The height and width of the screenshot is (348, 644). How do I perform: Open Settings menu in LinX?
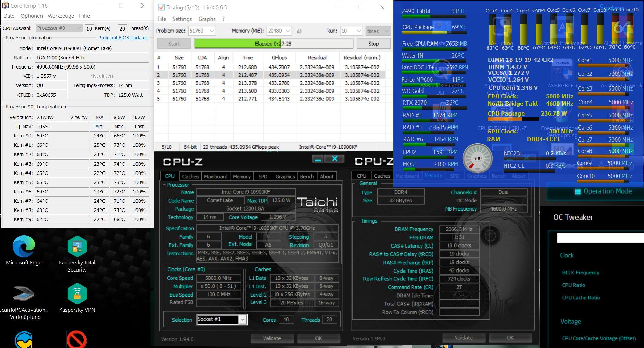(x=182, y=19)
